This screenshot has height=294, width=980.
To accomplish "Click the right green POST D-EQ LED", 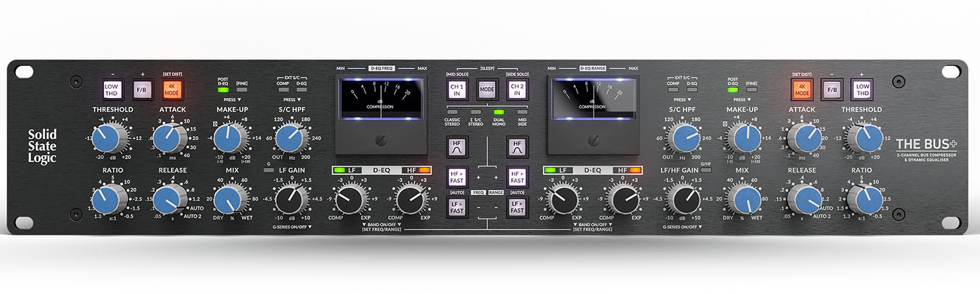I will [732, 89].
